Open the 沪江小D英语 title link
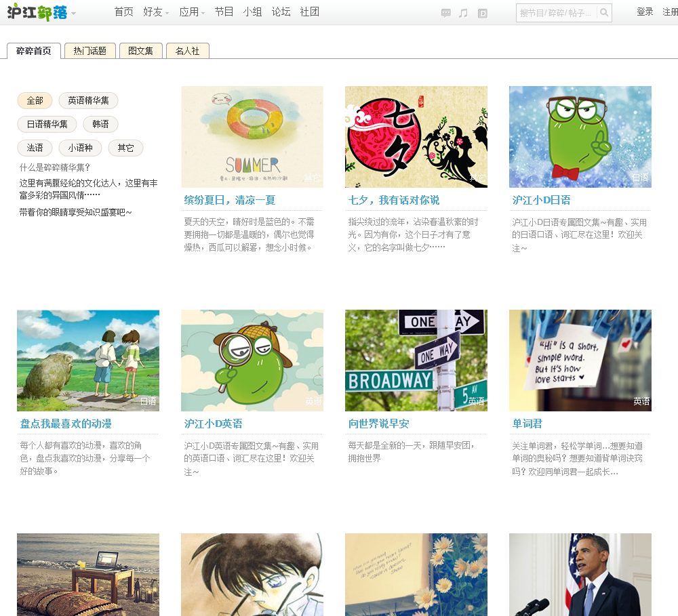Image resolution: width=678 pixels, height=616 pixels. [213, 424]
